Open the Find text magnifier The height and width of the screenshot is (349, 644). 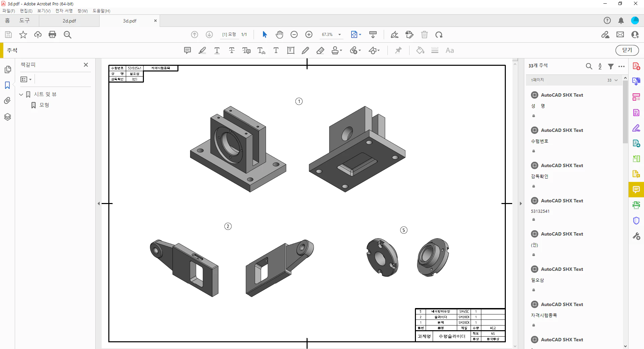click(67, 35)
